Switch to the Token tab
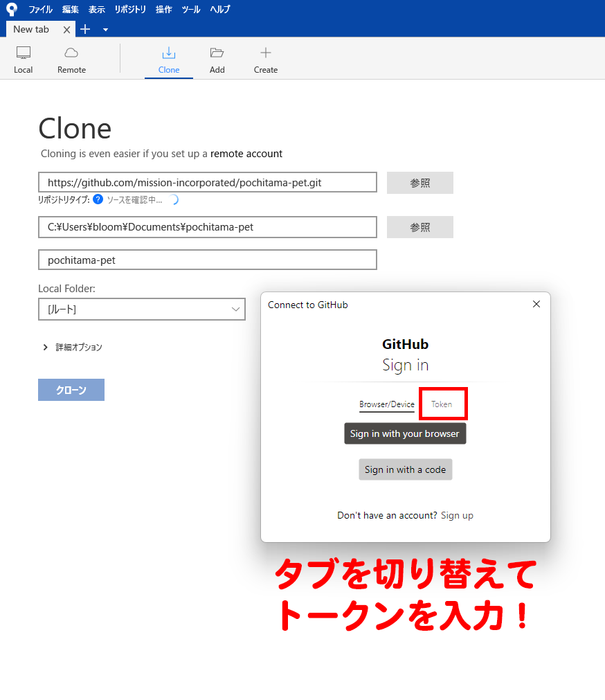This screenshot has width=605, height=700. [x=442, y=404]
